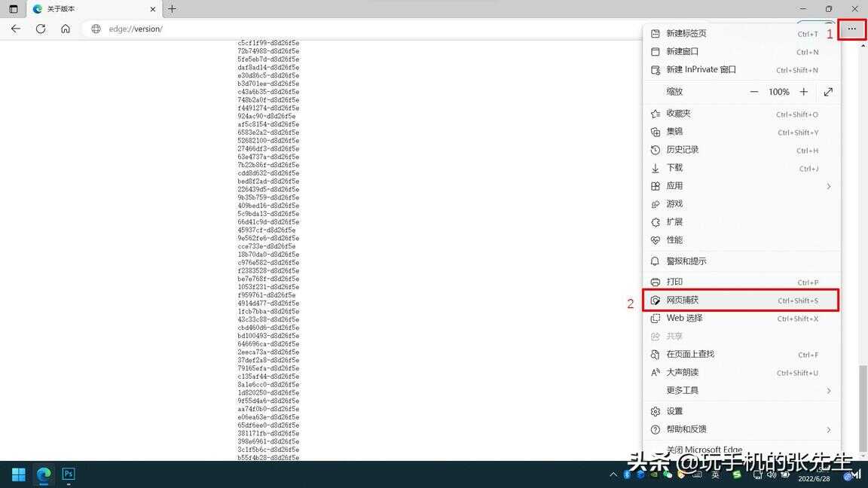The width and height of the screenshot is (868, 488).
Task: Click the 收藏夹 star icon
Action: click(656, 114)
